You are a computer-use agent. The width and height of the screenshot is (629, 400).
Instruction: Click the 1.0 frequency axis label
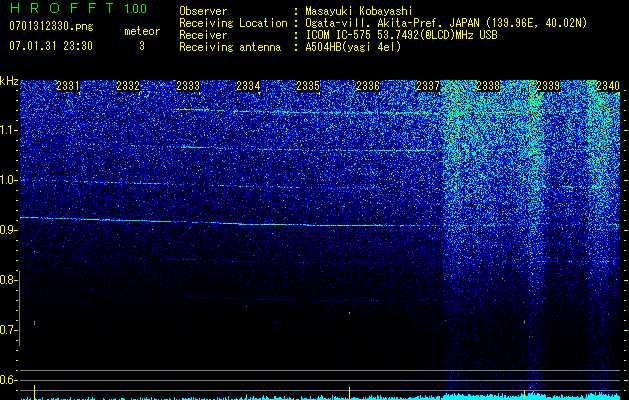pyautogui.click(x=8, y=180)
